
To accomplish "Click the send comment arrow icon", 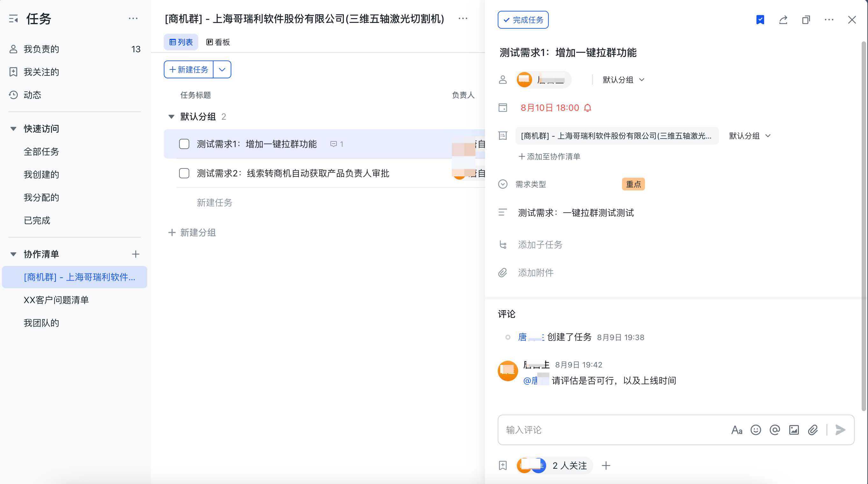I will 840,430.
